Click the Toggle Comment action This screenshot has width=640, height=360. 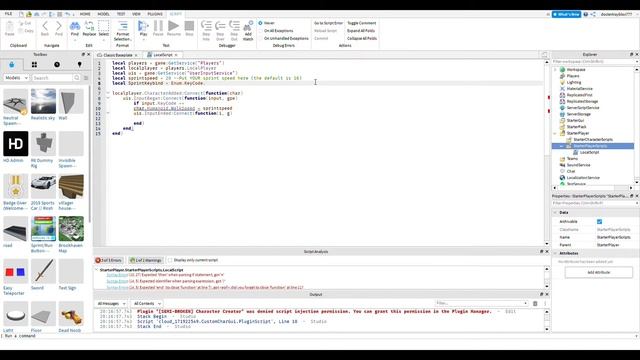[x=362, y=23]
